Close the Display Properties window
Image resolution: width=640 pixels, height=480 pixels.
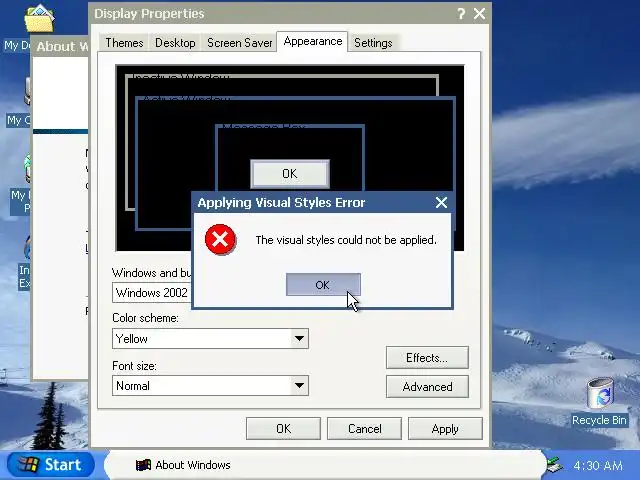pos(480,14)
